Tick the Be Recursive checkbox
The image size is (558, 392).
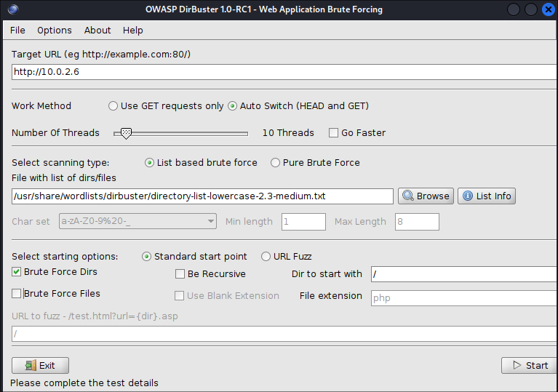180,274
